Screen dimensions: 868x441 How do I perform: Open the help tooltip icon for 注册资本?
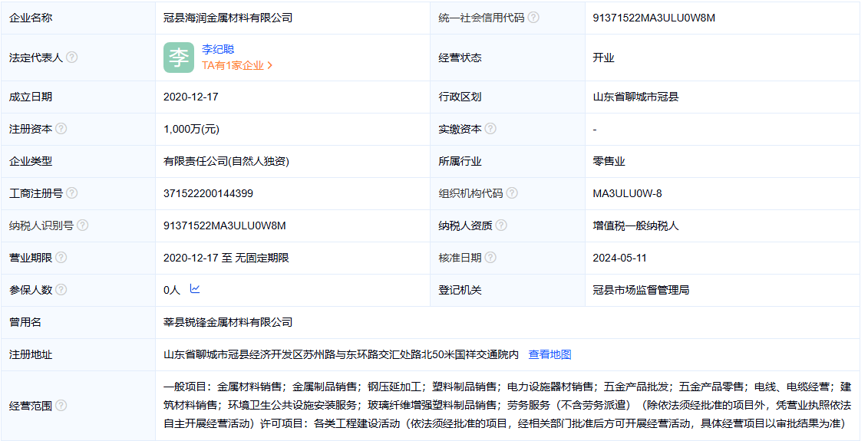(x=61, y=129)
